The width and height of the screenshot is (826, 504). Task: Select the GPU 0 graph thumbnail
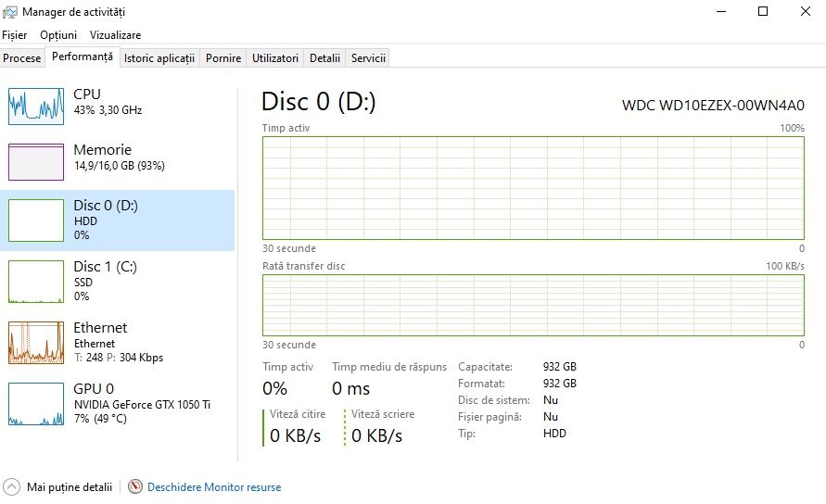click(x=36, y=404)
